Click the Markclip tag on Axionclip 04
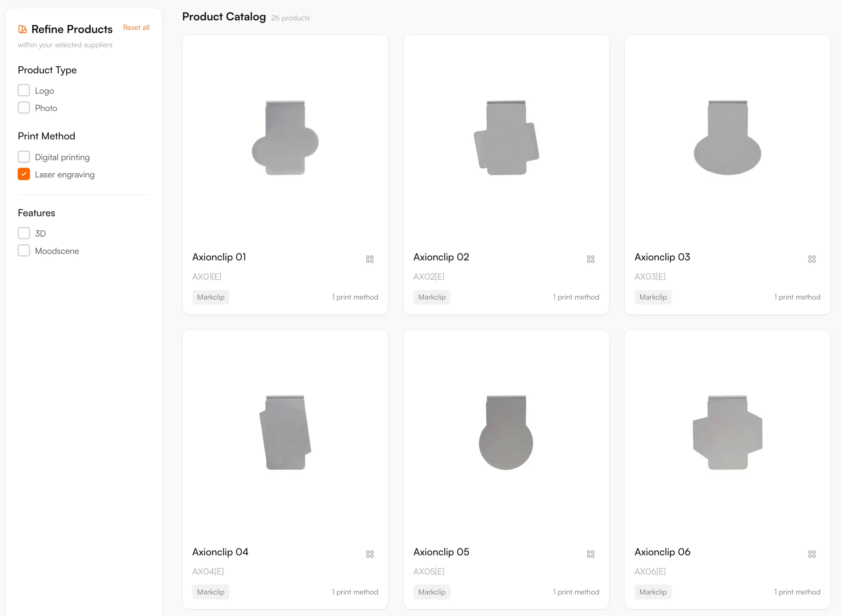 [x=211, y=592]
